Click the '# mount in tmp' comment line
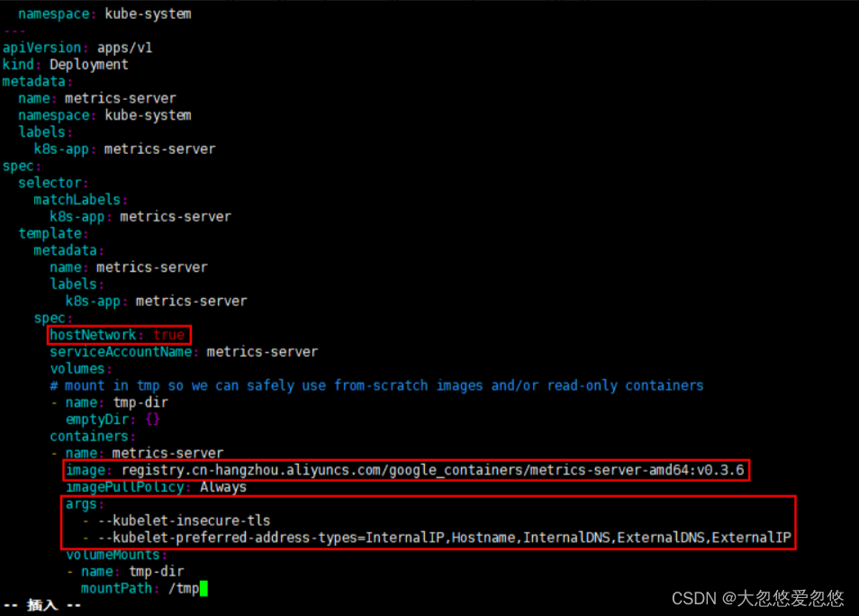 [376, 385]
